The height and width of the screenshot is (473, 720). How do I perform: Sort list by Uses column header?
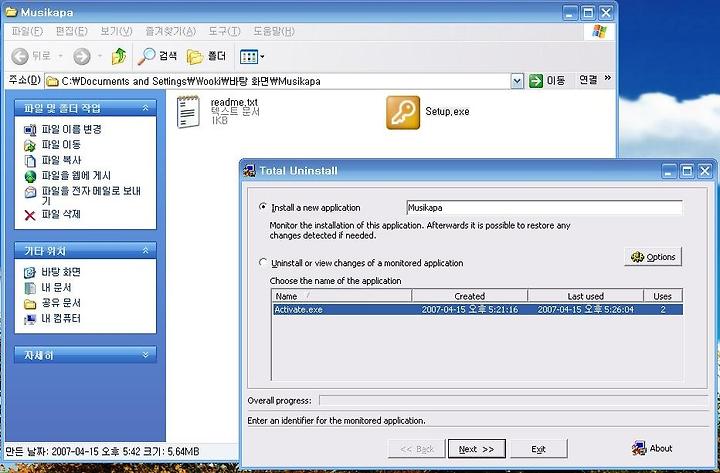click(x=663, y=296)
